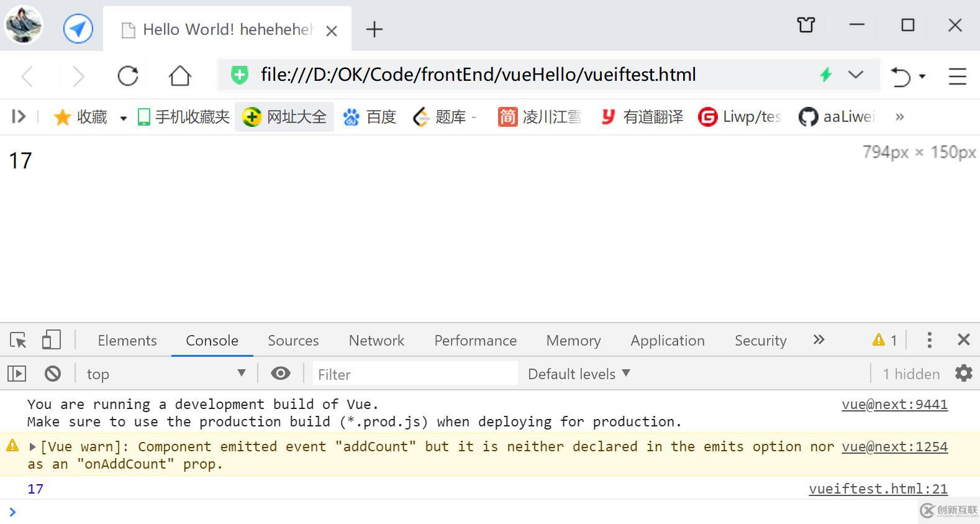Open the 手机收藏夹 bookmark
This screenshot has height=524, width=980.
(x=184, y=117)
